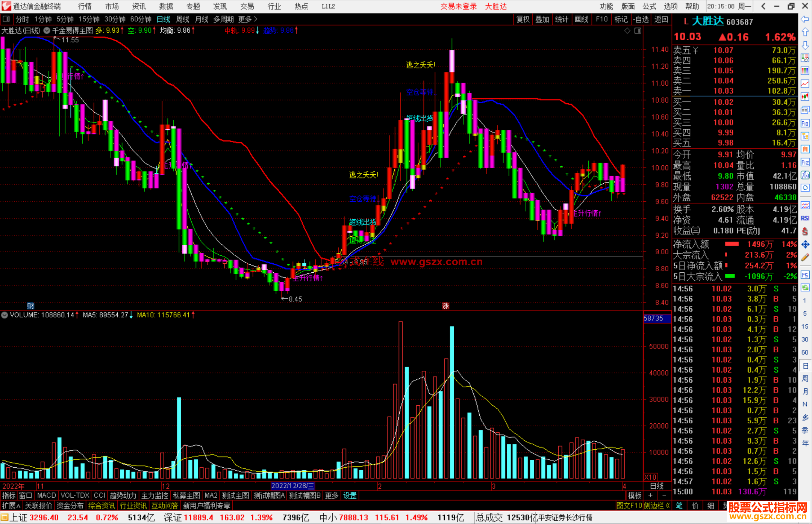Open the RSI indicator sidebar icon

pyautogui.click(x=805, y=218)
